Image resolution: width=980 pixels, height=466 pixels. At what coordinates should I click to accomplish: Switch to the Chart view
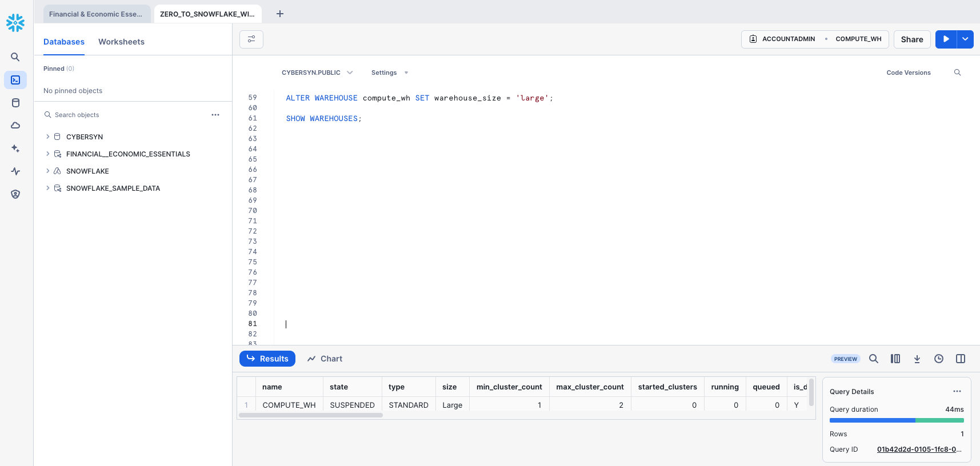pyautogui.click(x=325, y=359)
